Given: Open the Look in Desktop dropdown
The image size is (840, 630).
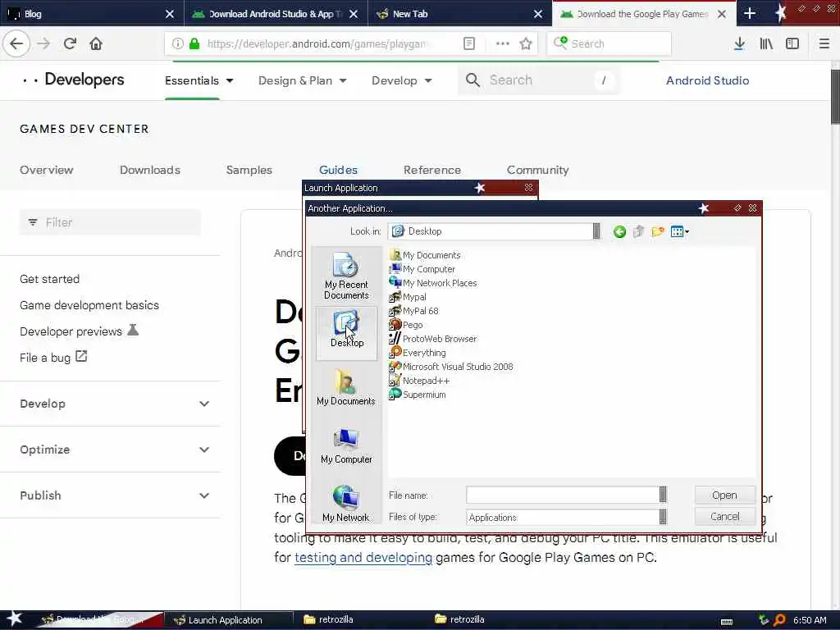Looking at the screenshot, I should 596,231.
